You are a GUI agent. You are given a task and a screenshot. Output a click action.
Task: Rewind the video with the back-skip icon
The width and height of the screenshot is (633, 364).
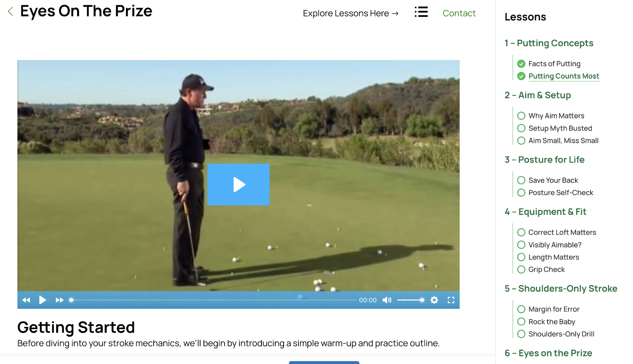pos(26,300)
